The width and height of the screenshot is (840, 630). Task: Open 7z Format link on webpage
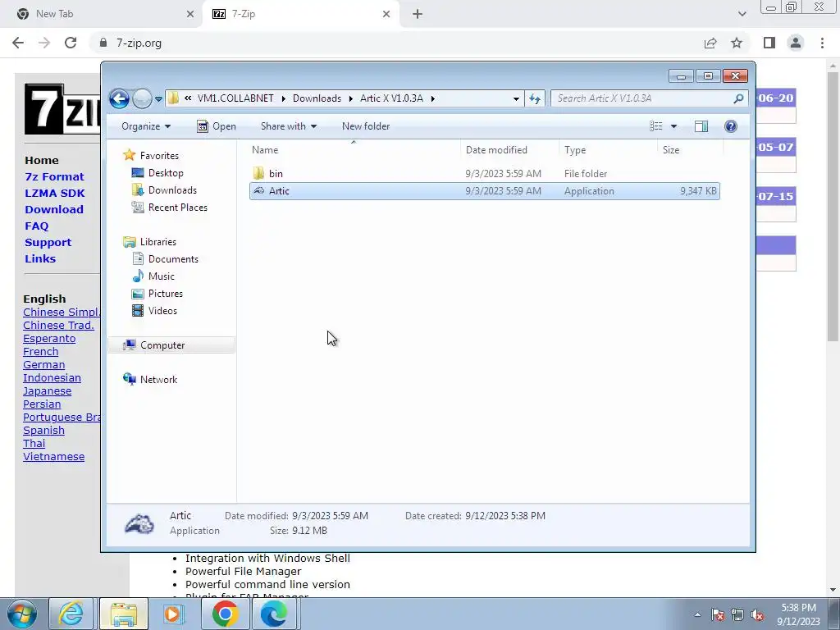pos(54,177)
